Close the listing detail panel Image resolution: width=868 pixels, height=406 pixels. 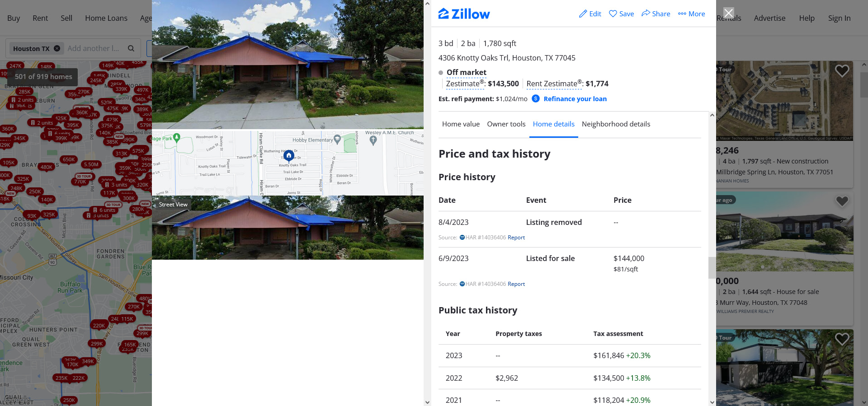tap(728, 13)
